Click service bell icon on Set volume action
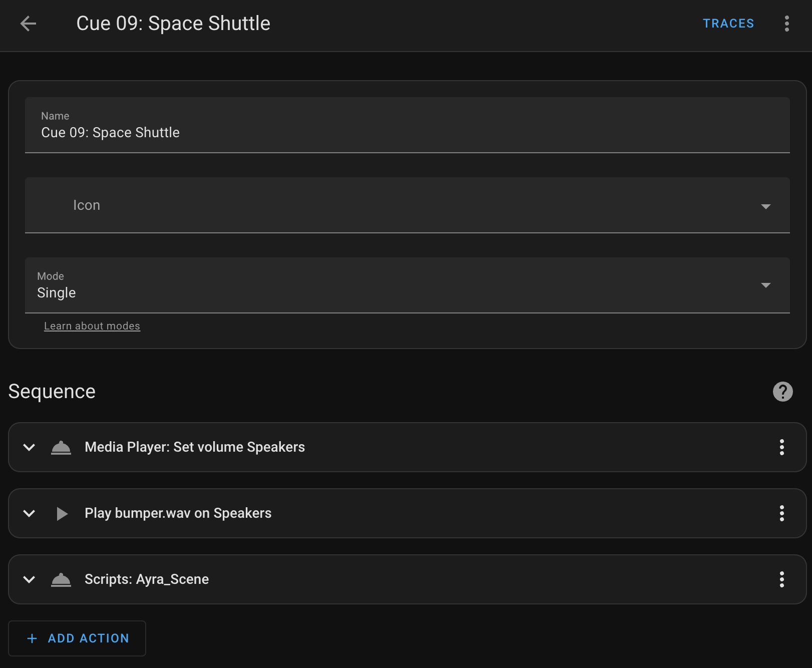This screenshot has height=668, width=812. pos(61,447)
